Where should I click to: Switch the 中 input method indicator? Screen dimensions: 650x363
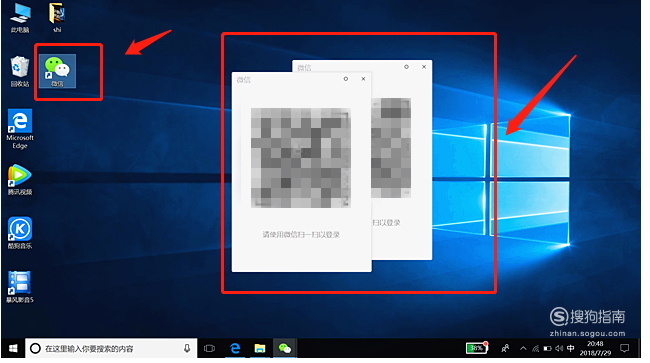coord(571,348)
